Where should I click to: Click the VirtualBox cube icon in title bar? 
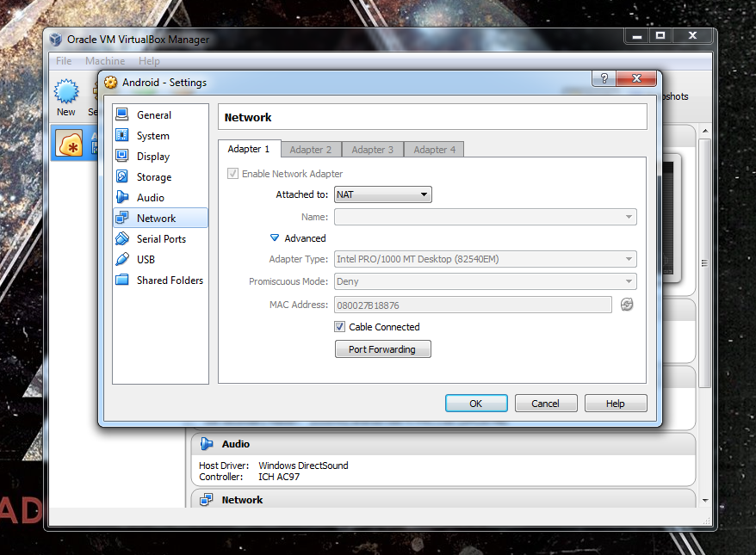click(x=56, y=39)
